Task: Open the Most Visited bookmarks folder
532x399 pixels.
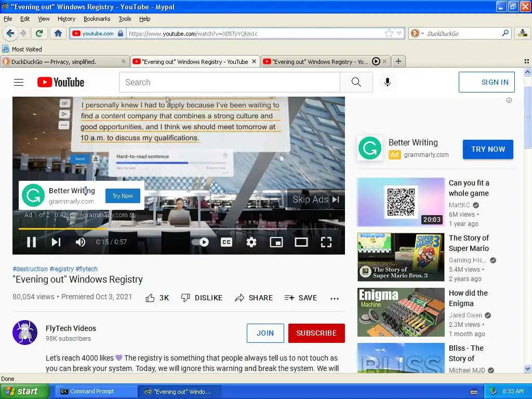Action: pyautogui.click(x=22, y=49)
